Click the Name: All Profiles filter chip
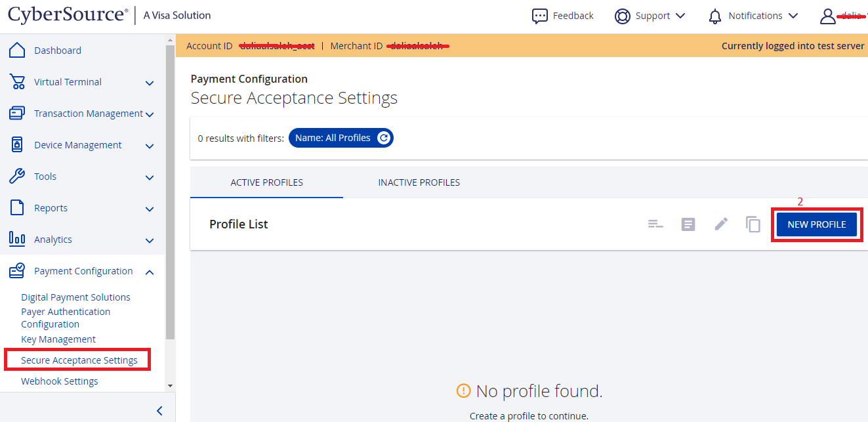The width and height of the screenshot is (868, 422). (x=341, y=138)
